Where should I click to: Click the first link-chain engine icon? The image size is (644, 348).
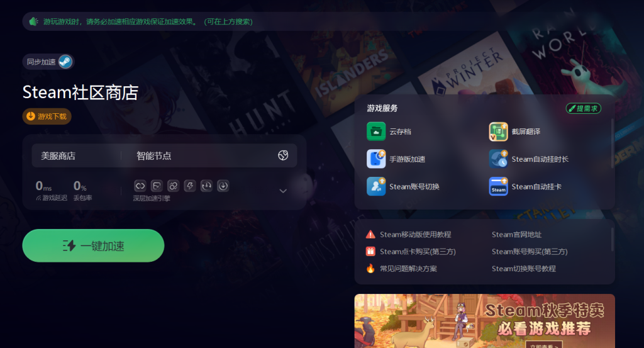[140, 186]
